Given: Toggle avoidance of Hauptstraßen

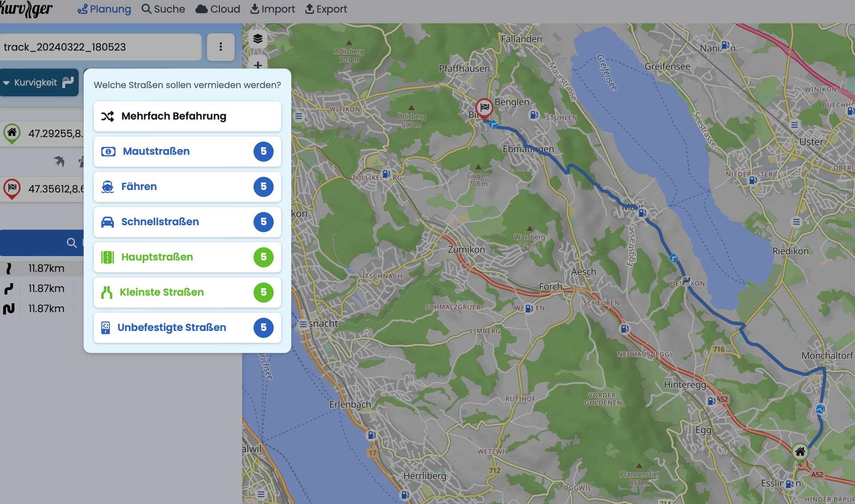Looking at the screenshot, I should [x=187, y=257].
